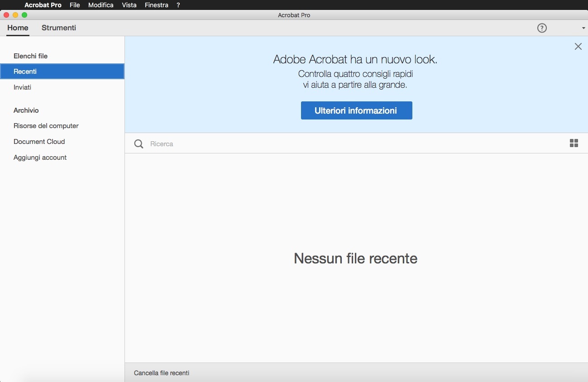Click the green zoom window button
This screenshot has width=588, height=382.
[24, 15]
